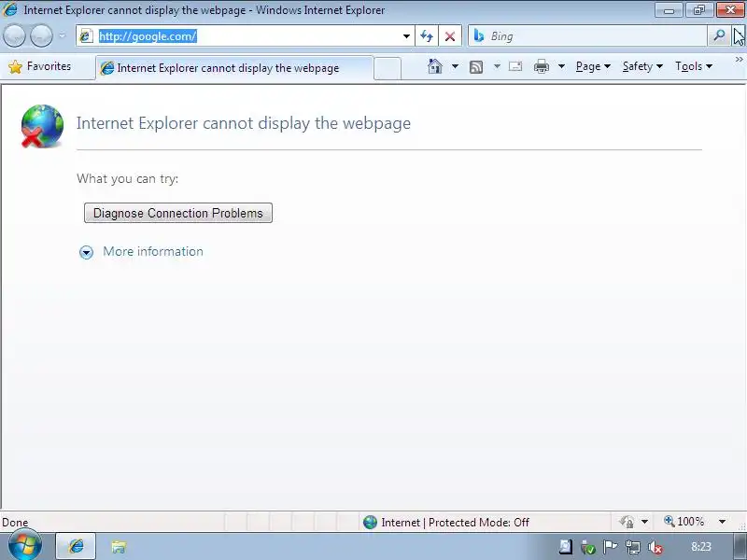This screenshot has height=560, width=747.
Task: Click the Print icon
Action: coord(542,66)
